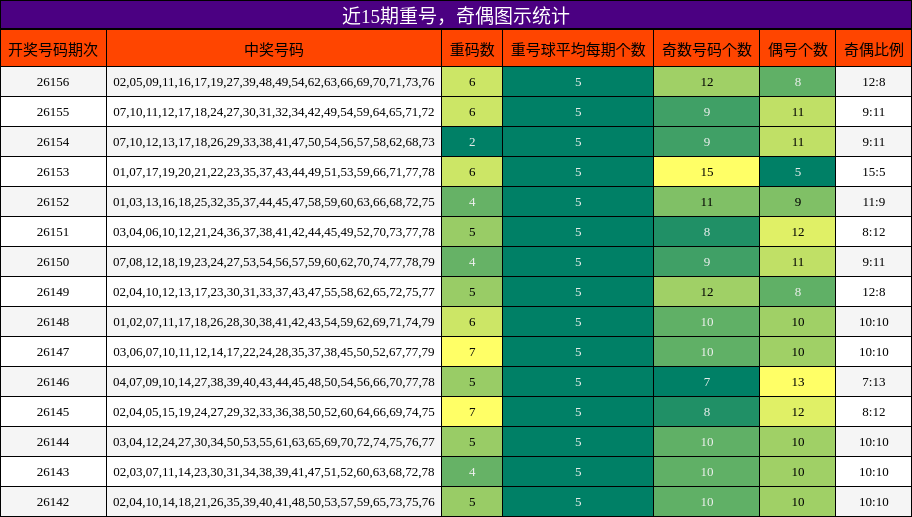Select winning numbers row starting 01,03,13,16,18
The image size is (912, 517).
(x=274, y=202)
